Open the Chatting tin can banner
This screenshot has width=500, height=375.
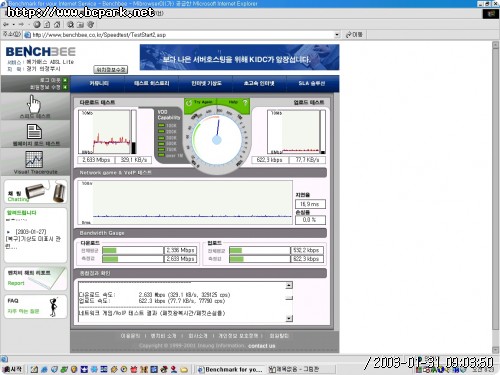[36, 192]
